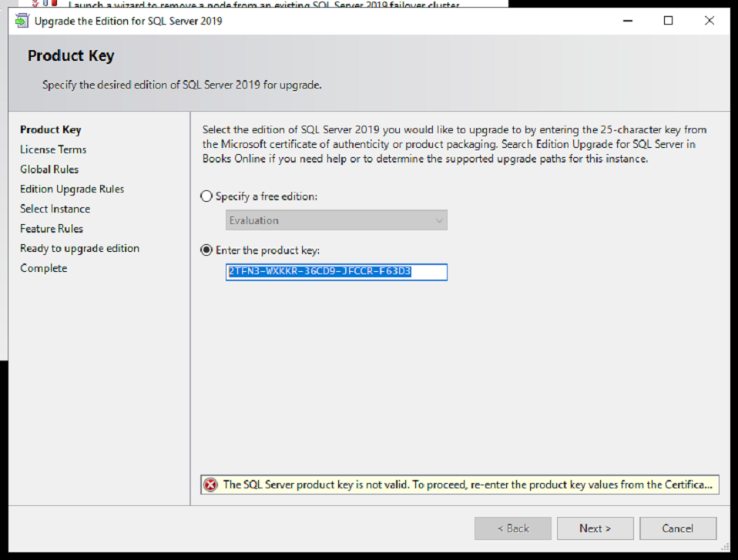Click Ready to upgrade edition step
This screenshot has width=738, height=560.
[x=79, y=248]
